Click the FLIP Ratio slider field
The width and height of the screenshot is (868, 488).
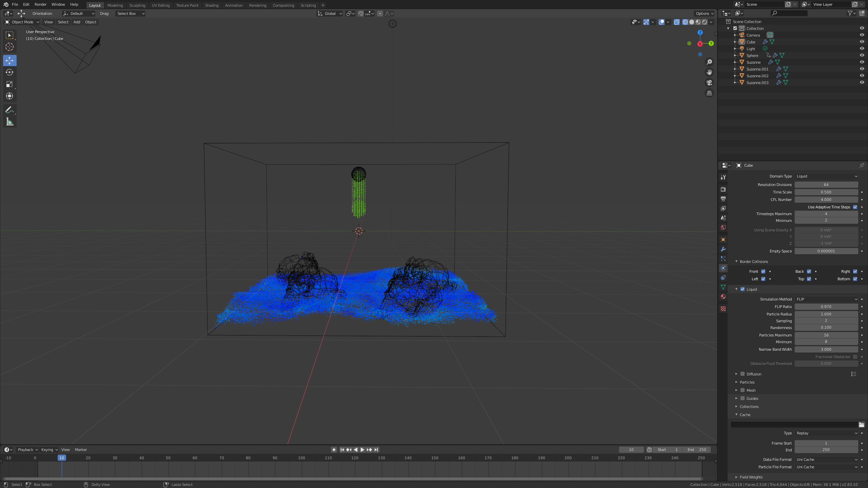point(826,307)
